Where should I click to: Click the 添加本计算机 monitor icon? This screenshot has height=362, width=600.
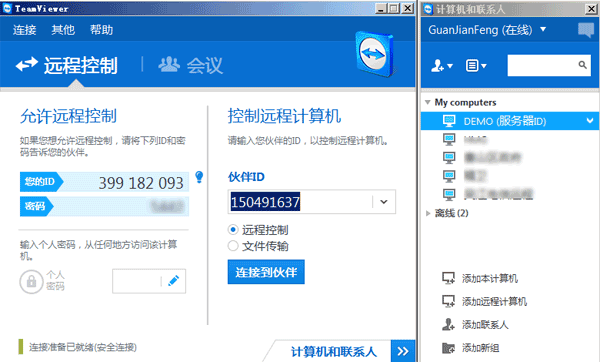click(448, 278)
